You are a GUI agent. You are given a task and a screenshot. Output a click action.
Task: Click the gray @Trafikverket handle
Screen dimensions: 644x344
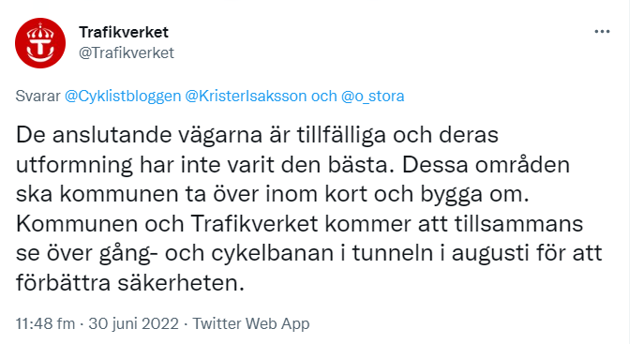pos(127,52)
